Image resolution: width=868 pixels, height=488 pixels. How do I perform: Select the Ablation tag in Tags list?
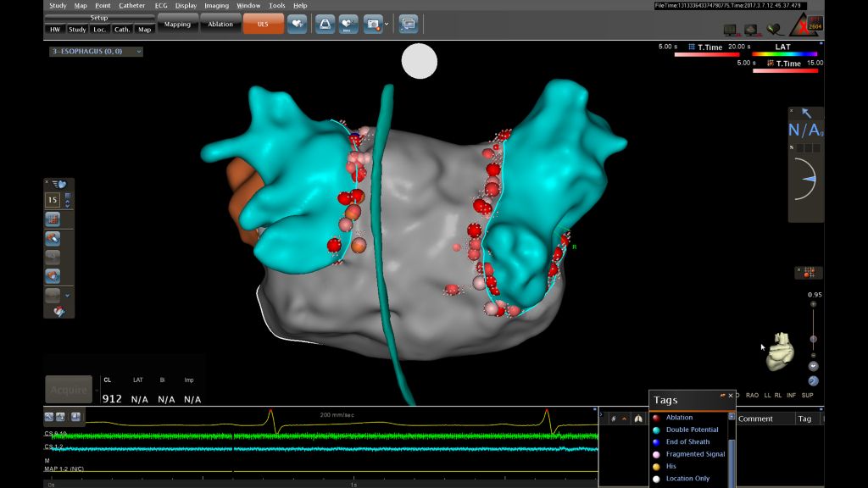(x=679, y=418)
